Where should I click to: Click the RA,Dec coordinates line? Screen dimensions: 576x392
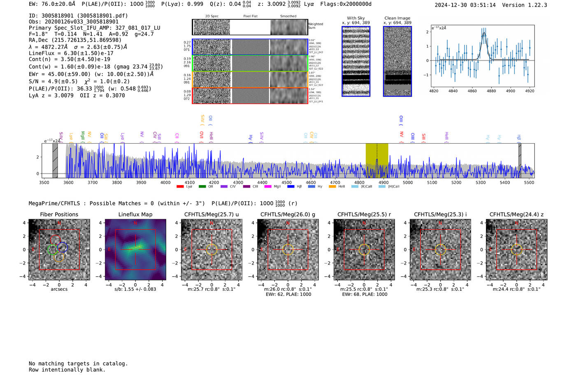tap(75, 40)
